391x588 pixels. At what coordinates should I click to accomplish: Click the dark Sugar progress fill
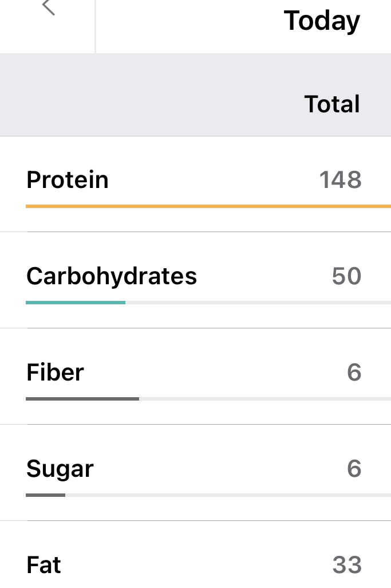click(x=45, y=495)
